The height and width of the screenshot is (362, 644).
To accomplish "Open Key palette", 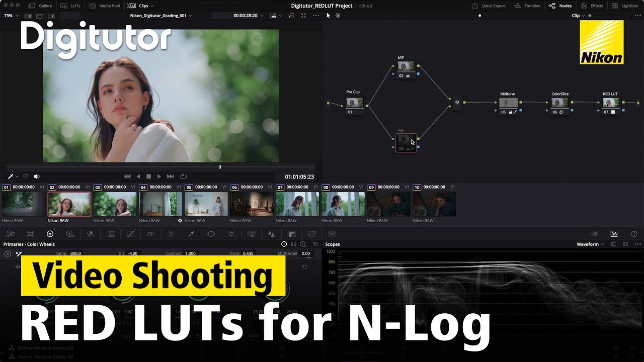I will tap(291, 234).
